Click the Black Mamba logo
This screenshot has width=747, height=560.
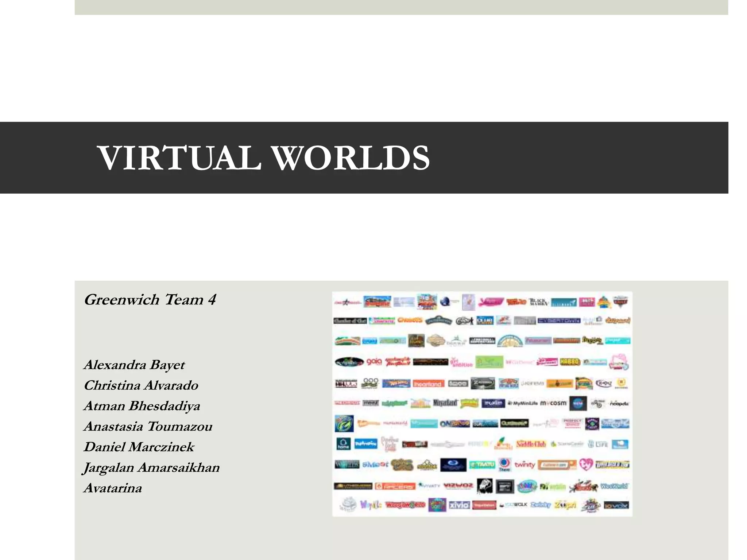(538, 302)
